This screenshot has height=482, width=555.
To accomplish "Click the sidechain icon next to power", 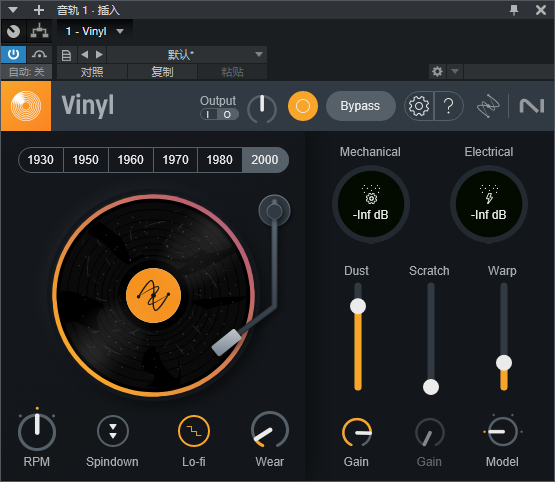I will pyautogui.click(x=39, y=54).
